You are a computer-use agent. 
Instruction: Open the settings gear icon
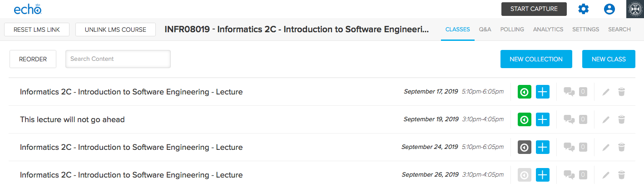pos(583,9)
